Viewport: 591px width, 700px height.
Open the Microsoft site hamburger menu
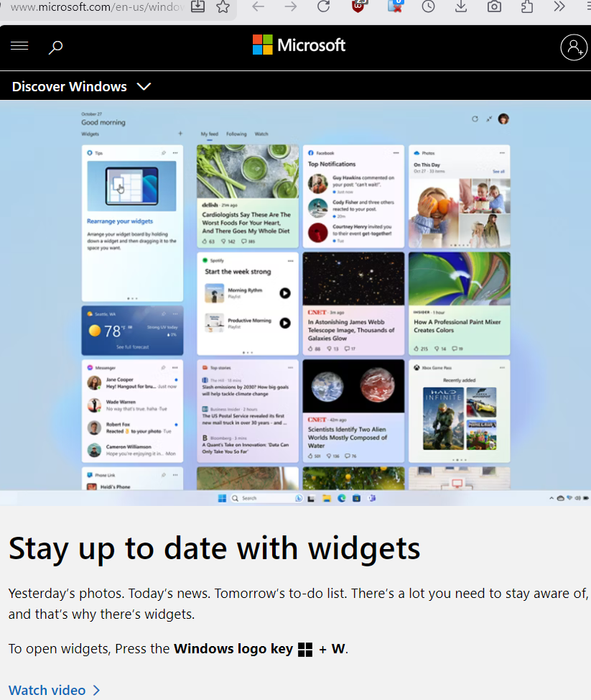coord(19,46)
